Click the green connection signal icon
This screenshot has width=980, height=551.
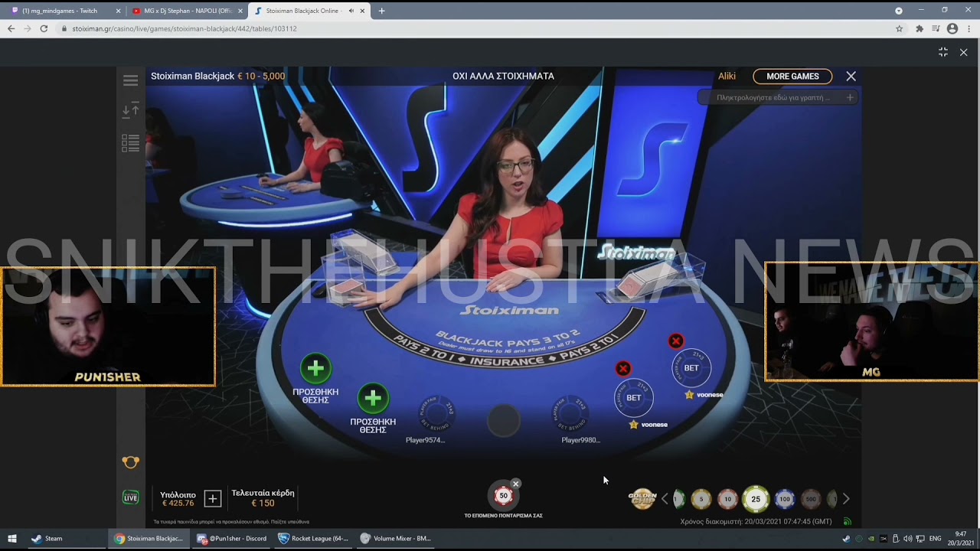848,522
